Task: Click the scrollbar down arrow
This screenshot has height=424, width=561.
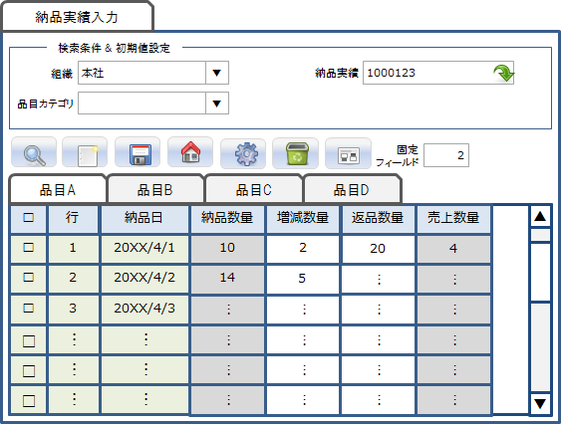Action: 540,403
